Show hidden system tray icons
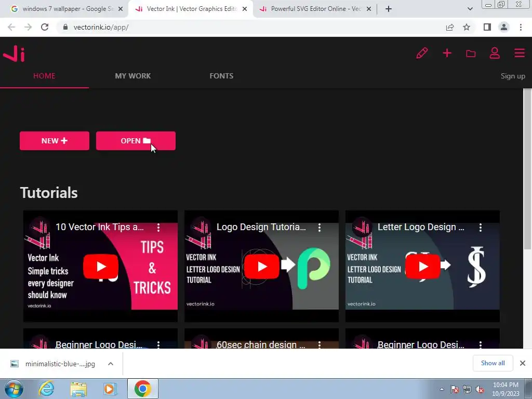 (x=442, y=389)
